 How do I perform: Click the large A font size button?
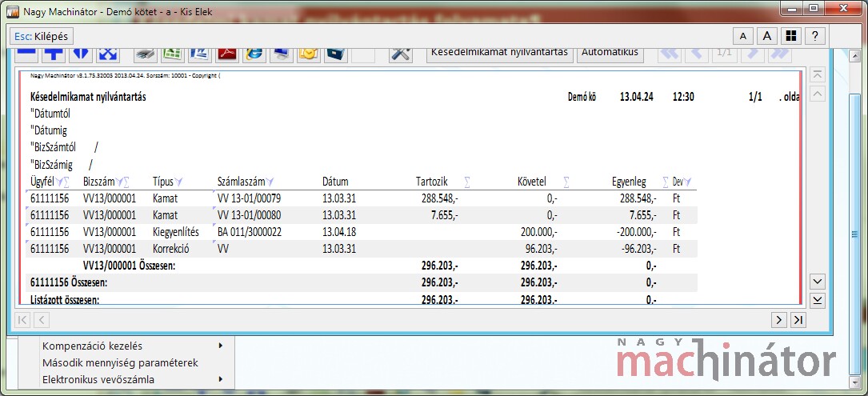767,36
